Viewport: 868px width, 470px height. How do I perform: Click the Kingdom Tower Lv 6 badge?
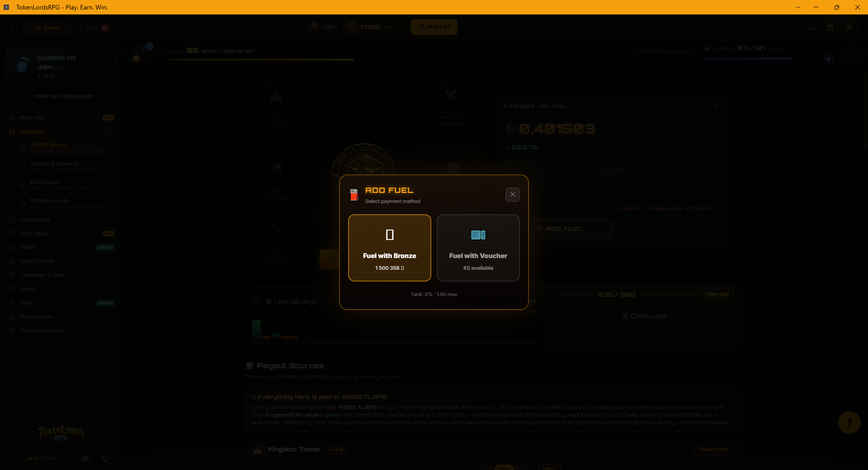(336, 449)
